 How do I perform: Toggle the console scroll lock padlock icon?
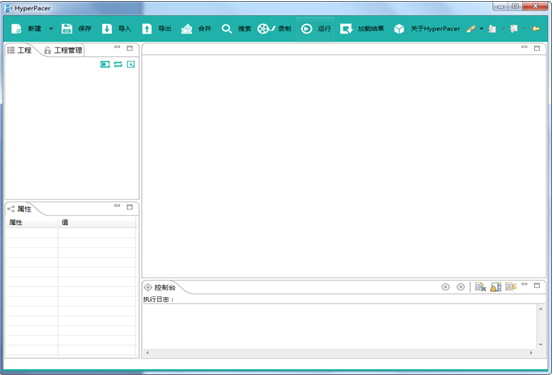(496, 287)
